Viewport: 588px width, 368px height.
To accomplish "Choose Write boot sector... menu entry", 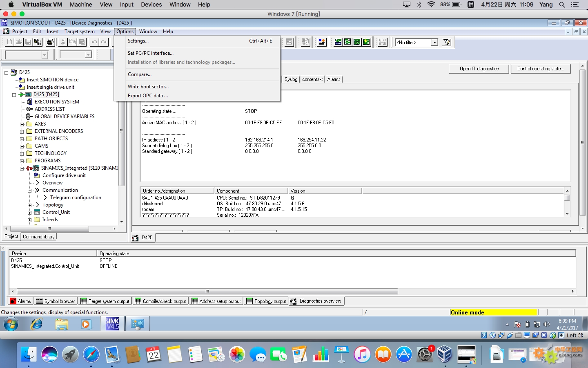I will coord(197,87).
